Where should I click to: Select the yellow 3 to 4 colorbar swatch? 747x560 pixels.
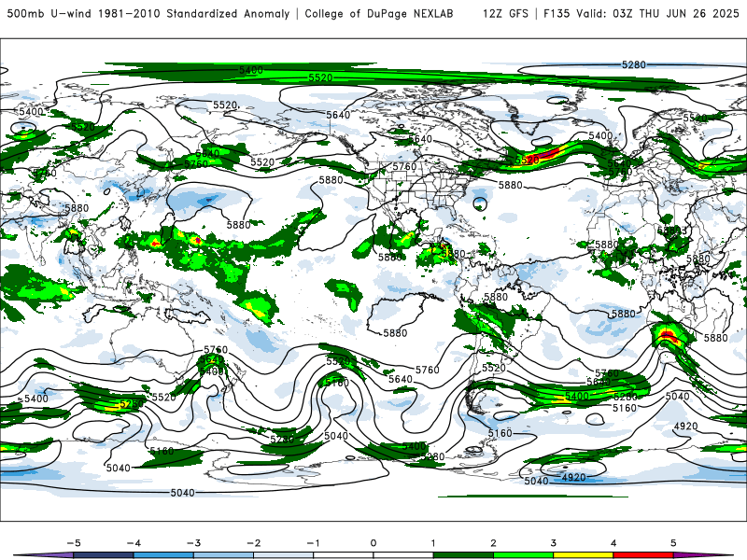(x=584, y=555)
